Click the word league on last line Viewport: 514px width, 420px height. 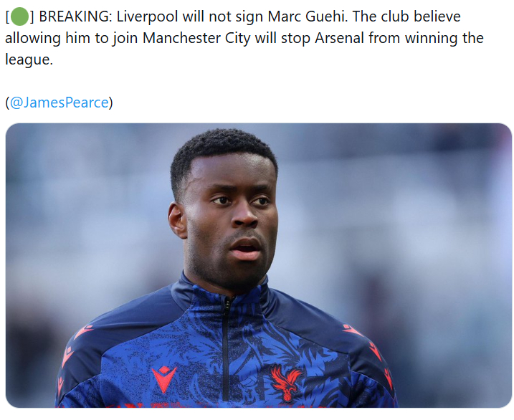[29, 59]
